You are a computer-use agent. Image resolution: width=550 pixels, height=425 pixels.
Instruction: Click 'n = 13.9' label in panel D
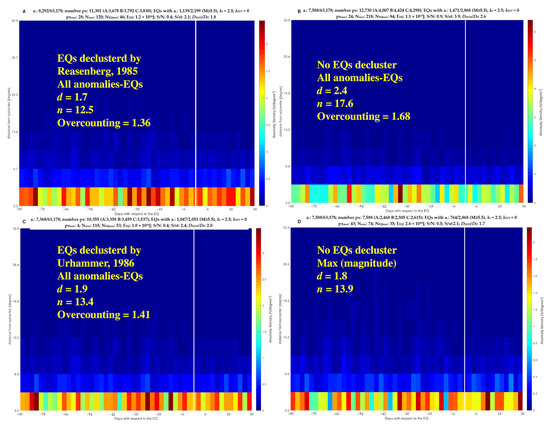[335, 289]
